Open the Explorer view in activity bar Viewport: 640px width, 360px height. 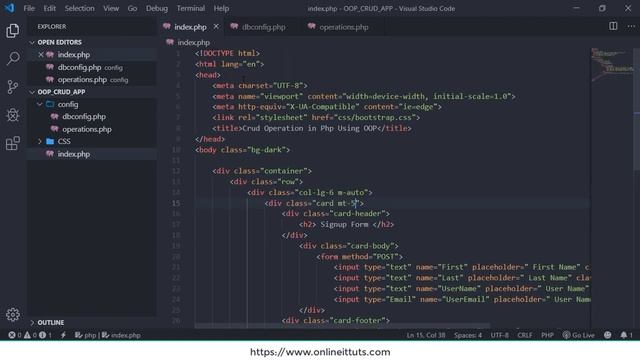click(13, 31)
